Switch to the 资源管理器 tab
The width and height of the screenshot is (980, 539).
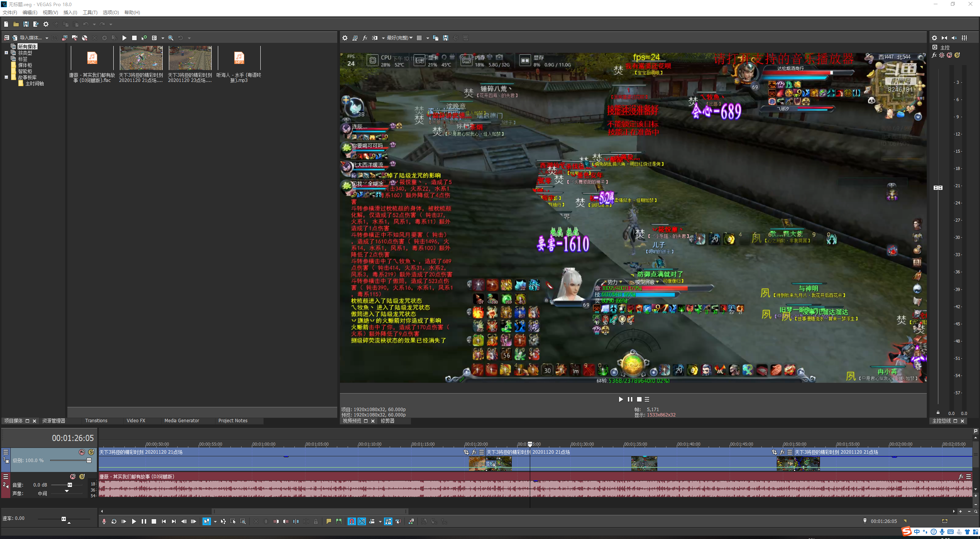pyautogui.click(x=54, y=421)
